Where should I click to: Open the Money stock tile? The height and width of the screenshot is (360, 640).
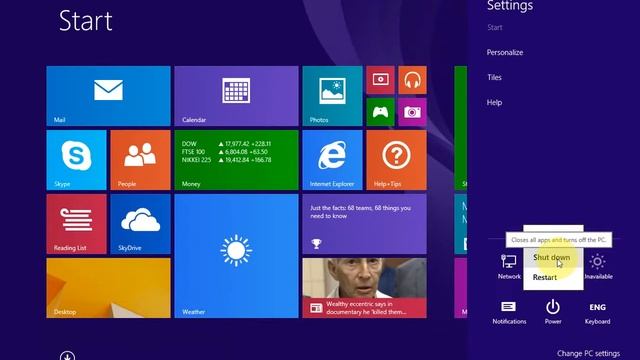236,160
